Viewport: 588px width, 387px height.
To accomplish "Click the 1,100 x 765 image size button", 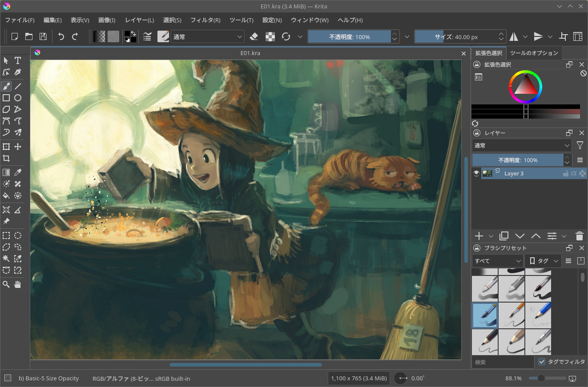I will tap(359, 378).
